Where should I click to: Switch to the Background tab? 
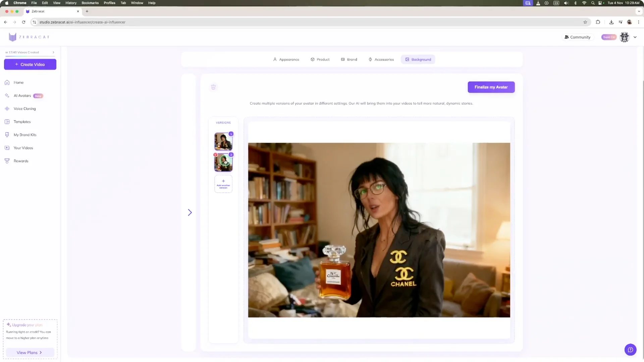418,59
